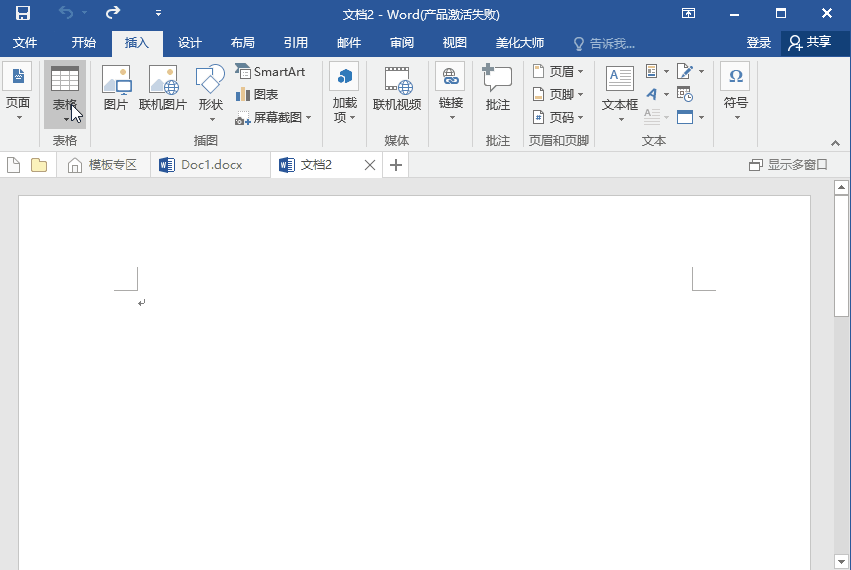The height and width of the screenshot is (570, 851).
Task: Click the 登录 sign-in button
Action: point(758,43)
